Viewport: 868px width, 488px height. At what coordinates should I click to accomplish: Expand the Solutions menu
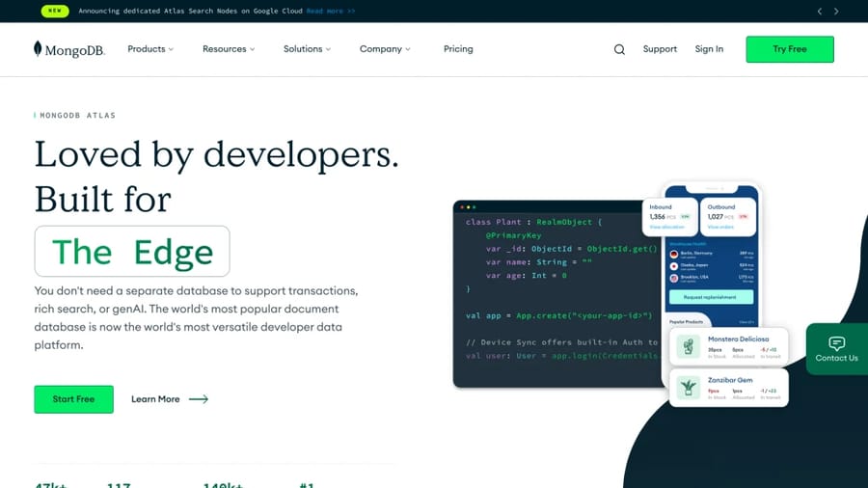click(308, 48)
